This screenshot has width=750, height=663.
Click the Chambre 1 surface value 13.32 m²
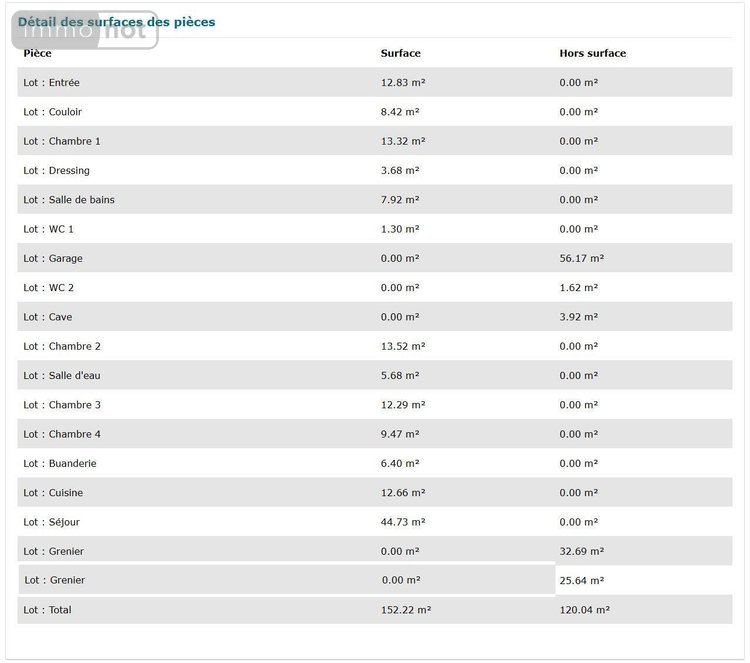click(x=403, y=141)
